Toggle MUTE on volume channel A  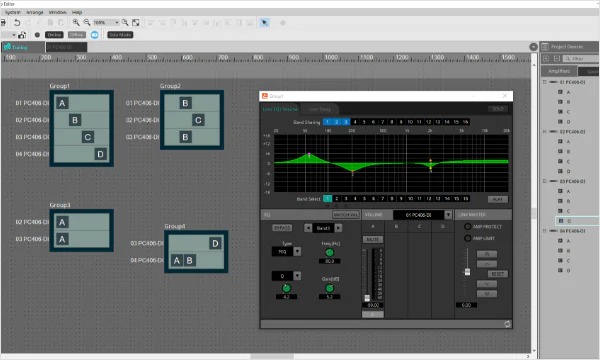[x=372, y=239]
